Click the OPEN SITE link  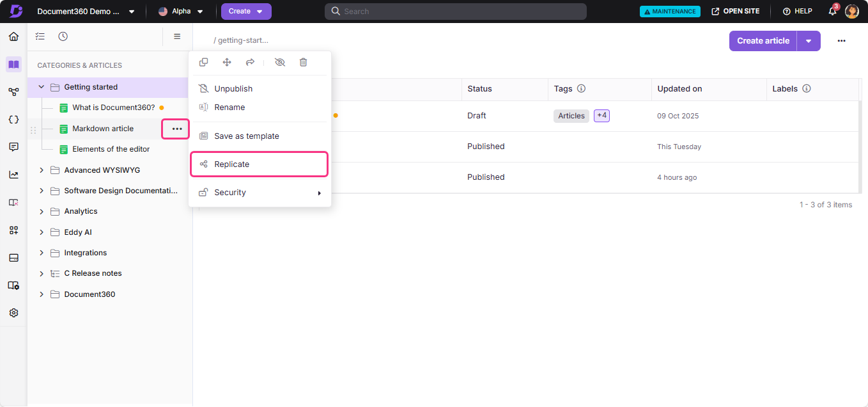pos(736,11)
